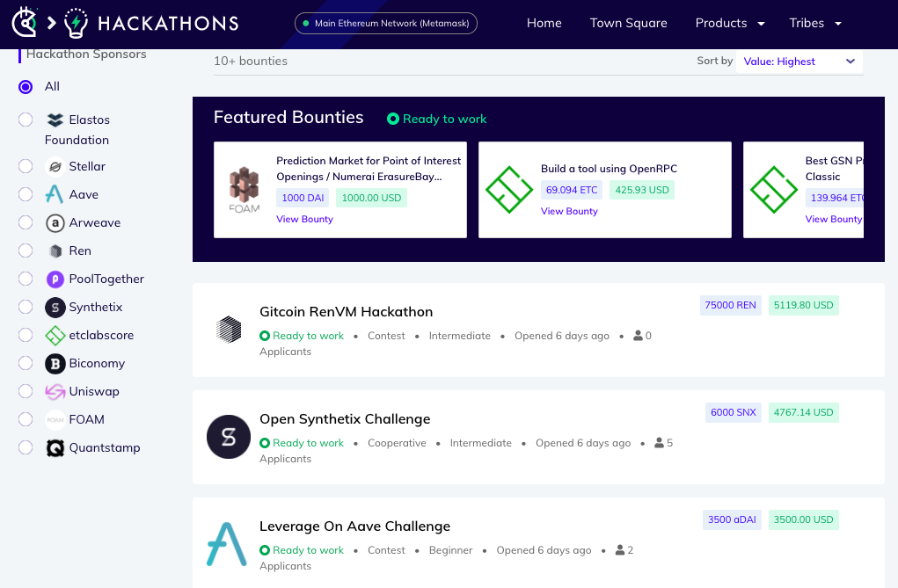The width and height of the screenshot is (898, 588).
Task: Select the FOAM radio button
Action: point(26,419)
